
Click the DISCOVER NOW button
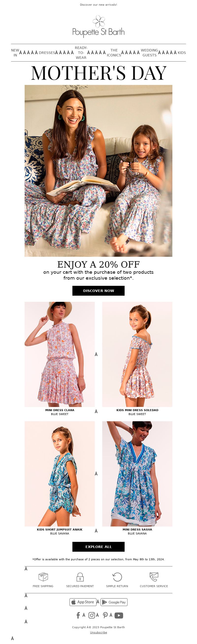click(x=98, y=291)
